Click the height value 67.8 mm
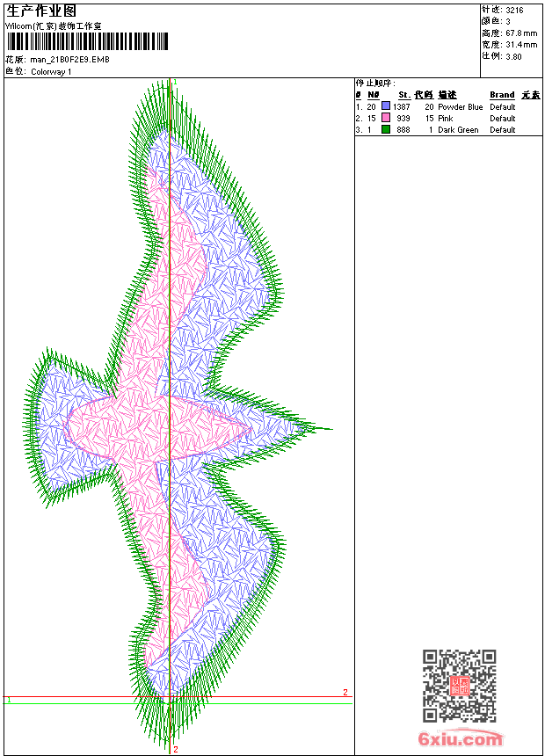The width and height of the screenshot is (545, 756). coord(521,33)
